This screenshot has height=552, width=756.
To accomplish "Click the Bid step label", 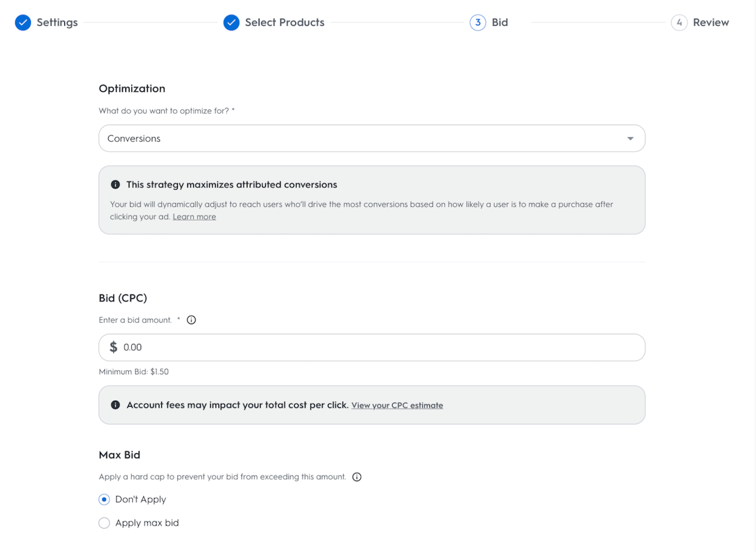I will pos(500,22).
